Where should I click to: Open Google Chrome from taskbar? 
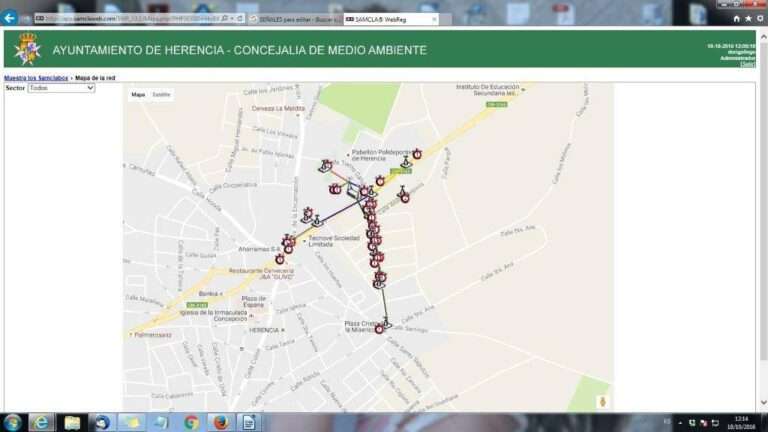point(191,422)
